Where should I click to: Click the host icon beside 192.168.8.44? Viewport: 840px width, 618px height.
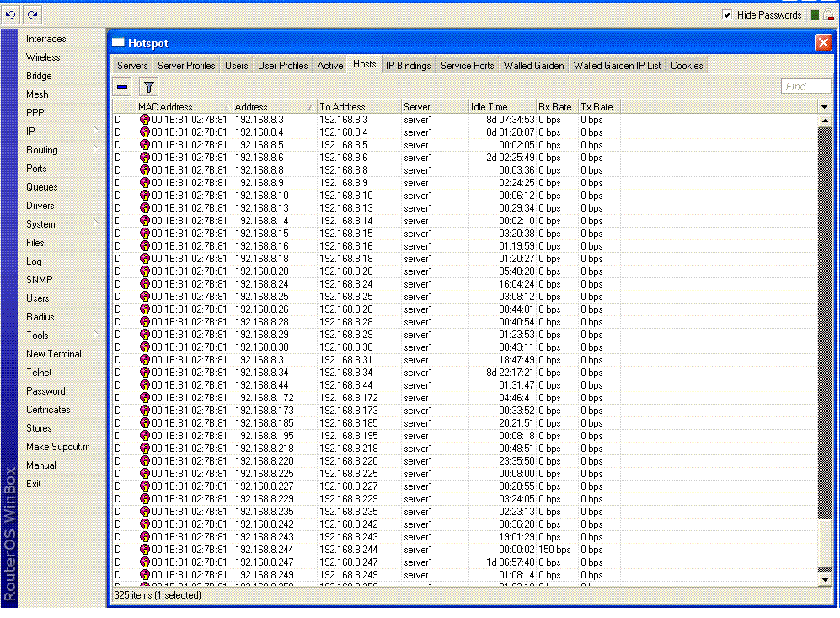(x=144, y=385)
